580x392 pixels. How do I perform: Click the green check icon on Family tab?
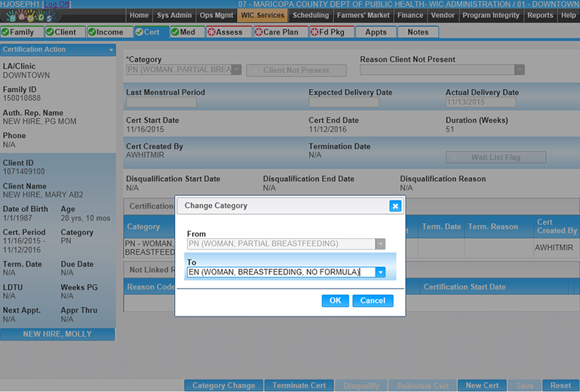tap(5, 32)
